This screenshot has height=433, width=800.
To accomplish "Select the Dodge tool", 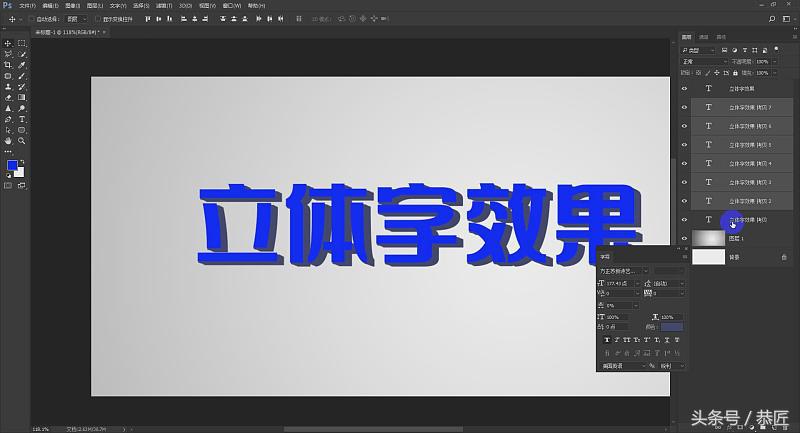I will (x=22, y=109).
